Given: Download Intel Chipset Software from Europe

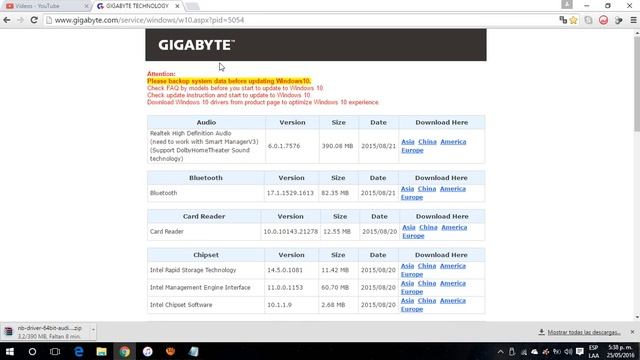Looking at the screenshot, I should pyautogui.click(x=412, y=309).
